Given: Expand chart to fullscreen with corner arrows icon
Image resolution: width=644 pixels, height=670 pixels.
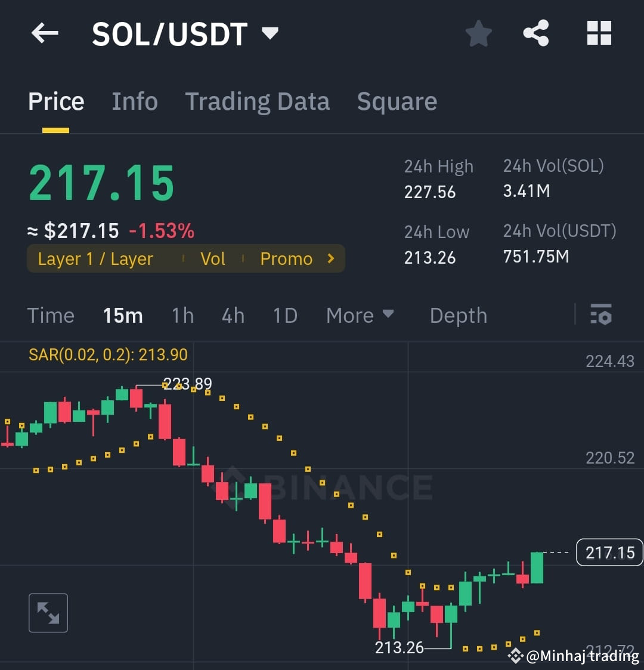Looking at the screenshot, I should 48,612.
